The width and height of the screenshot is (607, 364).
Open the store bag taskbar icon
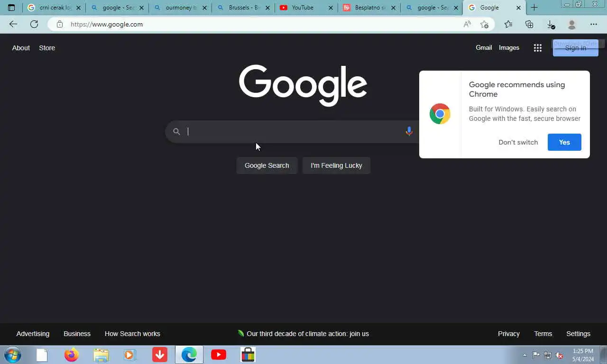[248, 355]
